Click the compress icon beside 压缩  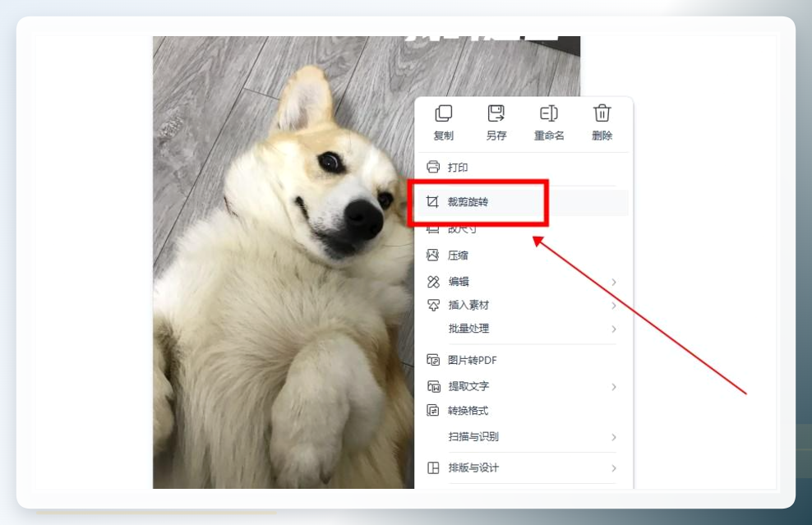click(432, 255)
